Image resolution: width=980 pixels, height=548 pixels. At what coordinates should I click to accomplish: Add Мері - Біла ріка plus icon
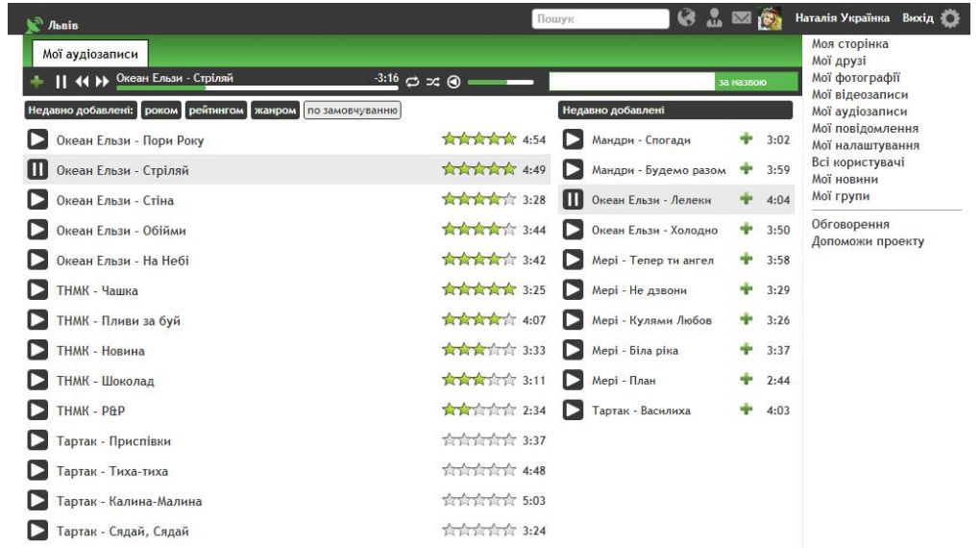pos(747,349)
